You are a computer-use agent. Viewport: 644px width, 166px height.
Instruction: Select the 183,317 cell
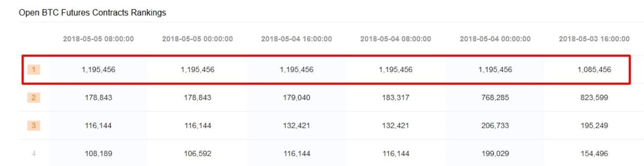point(396,97)
